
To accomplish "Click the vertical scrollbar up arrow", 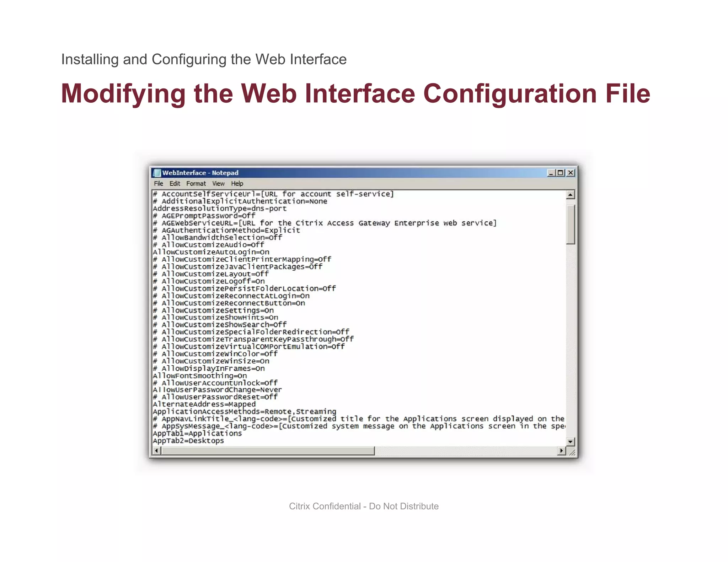I will click(x=570, y=195).
